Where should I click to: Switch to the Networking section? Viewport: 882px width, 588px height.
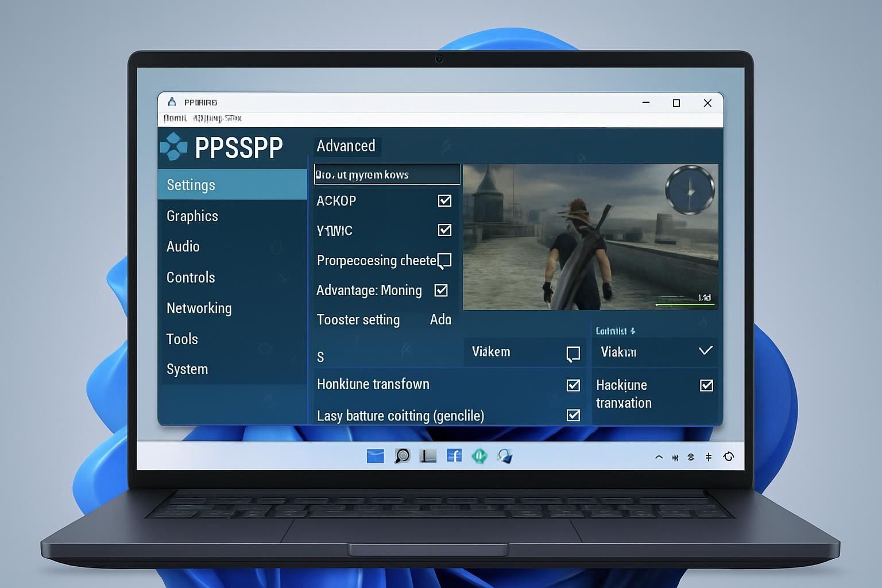[199, 308]
